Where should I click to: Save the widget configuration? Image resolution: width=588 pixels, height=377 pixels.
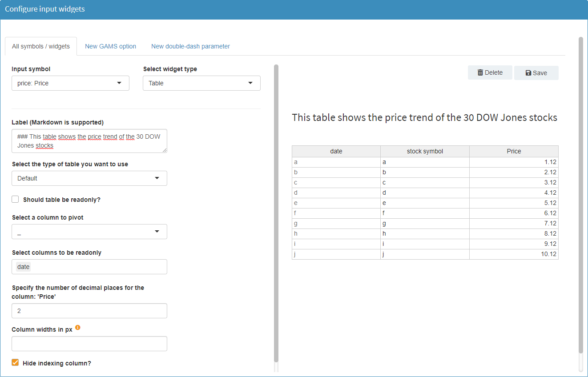point(536,72)
